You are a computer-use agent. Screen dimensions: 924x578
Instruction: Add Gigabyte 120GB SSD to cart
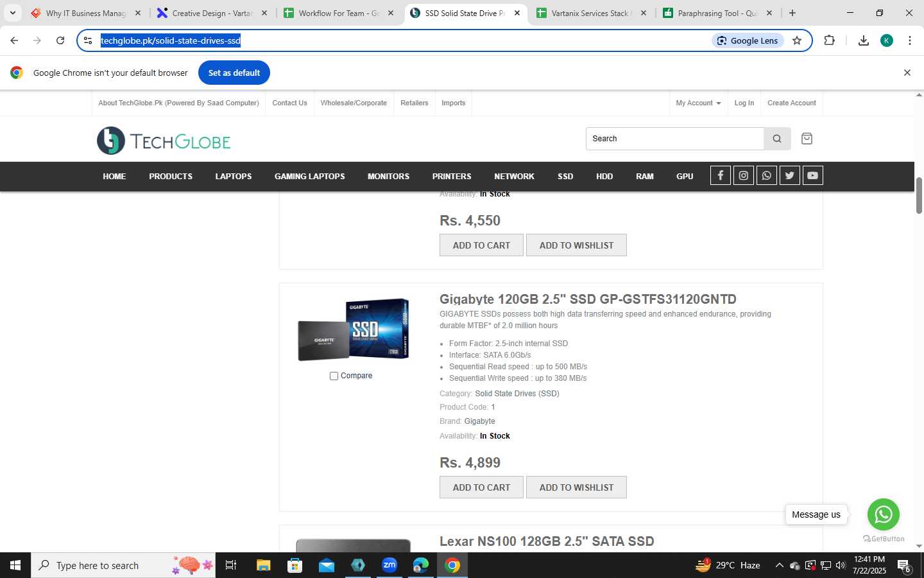(x=481, y=487)
